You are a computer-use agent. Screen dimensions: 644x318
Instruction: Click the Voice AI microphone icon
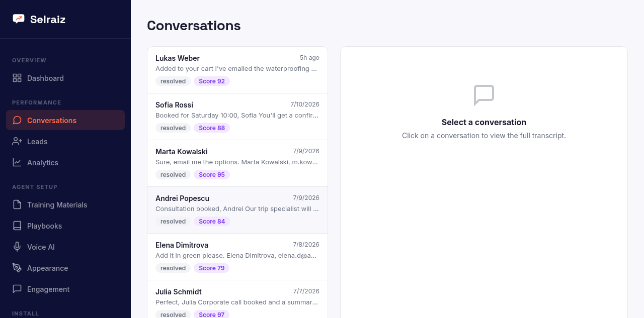[17, 247]
